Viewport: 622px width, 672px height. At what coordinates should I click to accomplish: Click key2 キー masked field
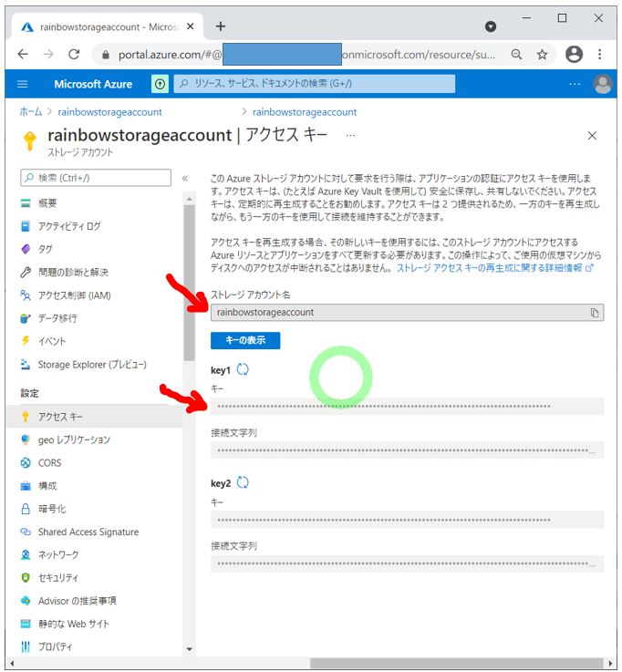click(x=408, y=520)
